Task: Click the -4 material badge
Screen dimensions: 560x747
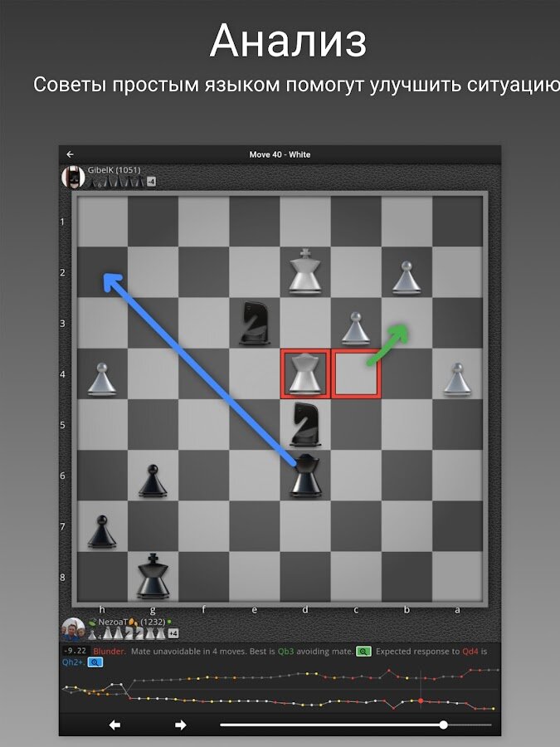Action: [151, 182]
